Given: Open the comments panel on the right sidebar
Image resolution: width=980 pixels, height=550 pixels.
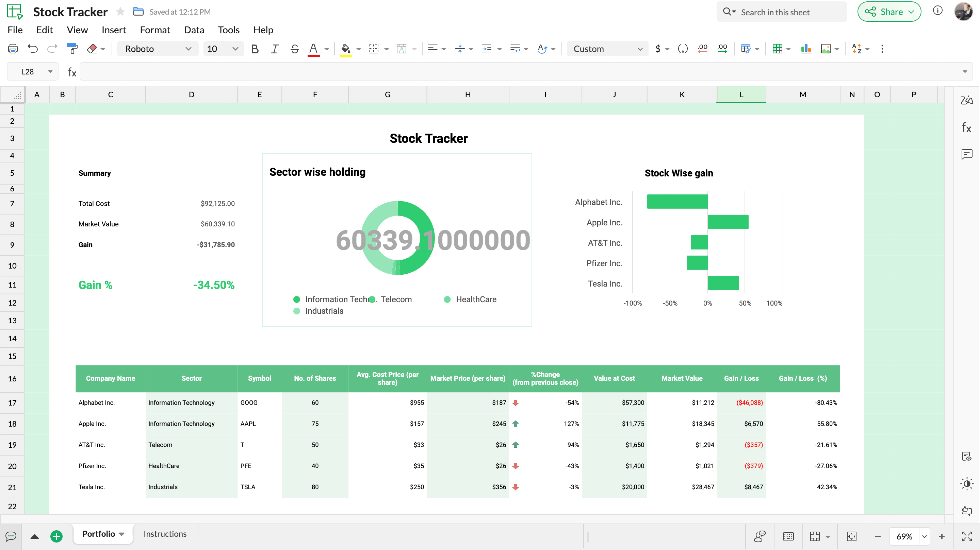Looking at the screenshot, I should click(x=967, y=154).
